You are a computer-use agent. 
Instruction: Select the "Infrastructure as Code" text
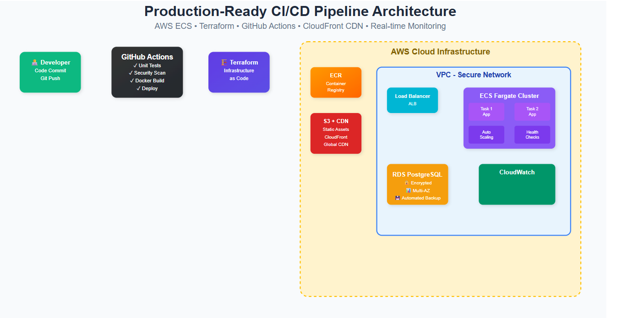click(x=239, y=75)
